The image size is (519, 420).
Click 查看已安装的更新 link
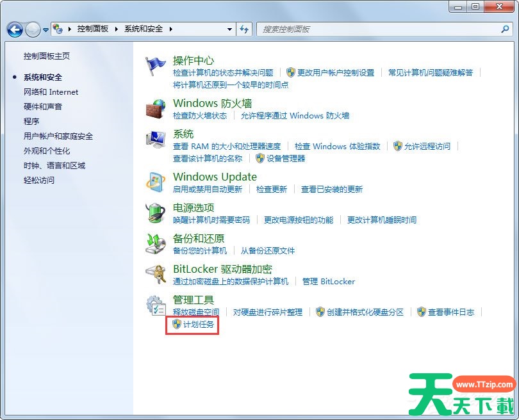(x=332, y=189)
